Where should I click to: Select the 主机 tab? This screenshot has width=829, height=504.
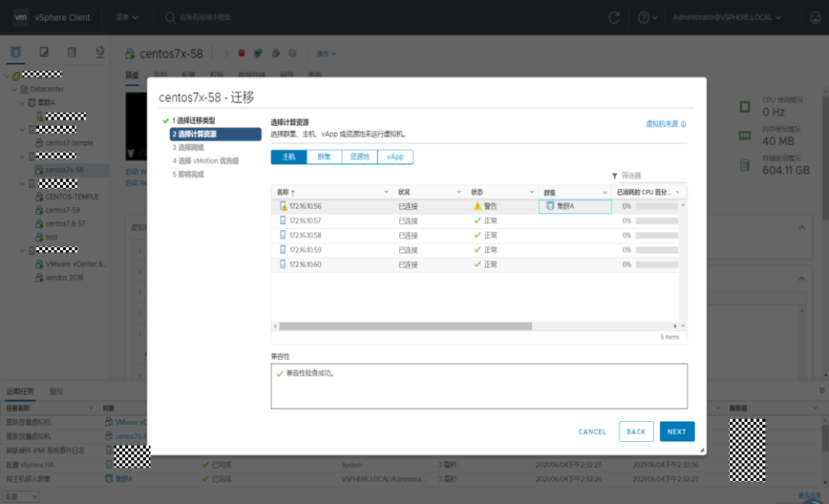pos(289,157)
